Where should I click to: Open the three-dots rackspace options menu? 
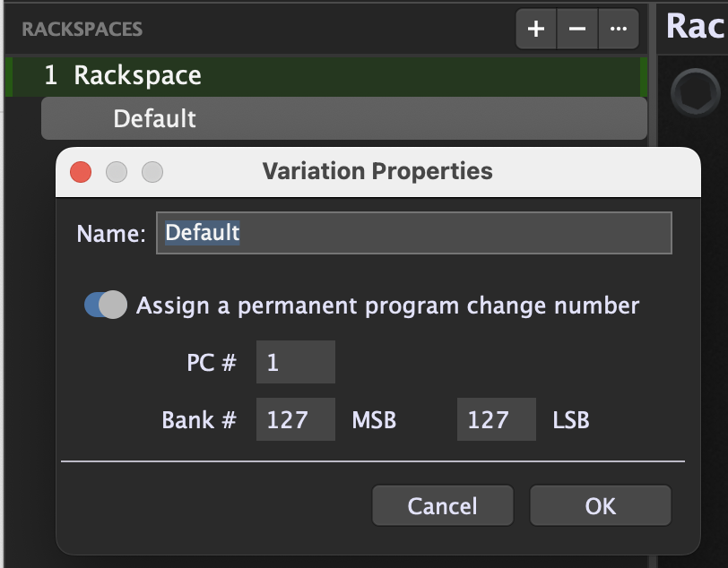tap(618, 29)
